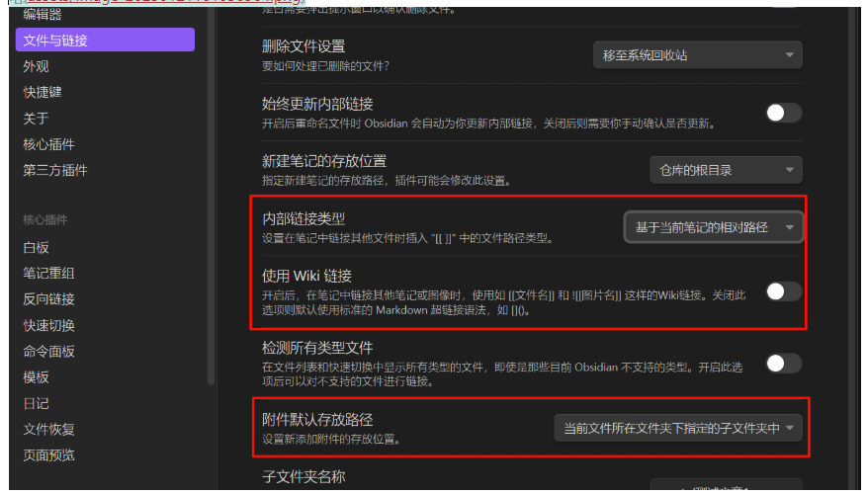Screen dimensions: 868x495
Task: Click the 删除文件设置 heading
Action: pos(304,46)
